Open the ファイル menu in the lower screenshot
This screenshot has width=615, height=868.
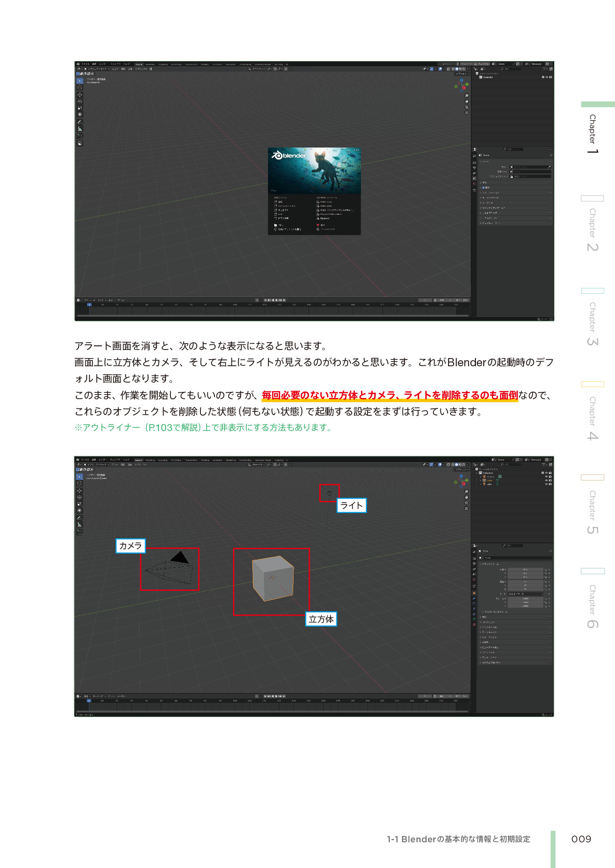tap(85, 460)
